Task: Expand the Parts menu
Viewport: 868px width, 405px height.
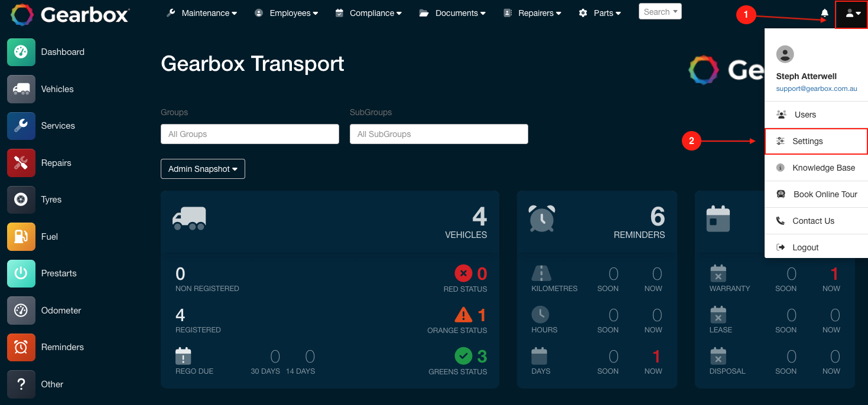Action: (600, 13)
